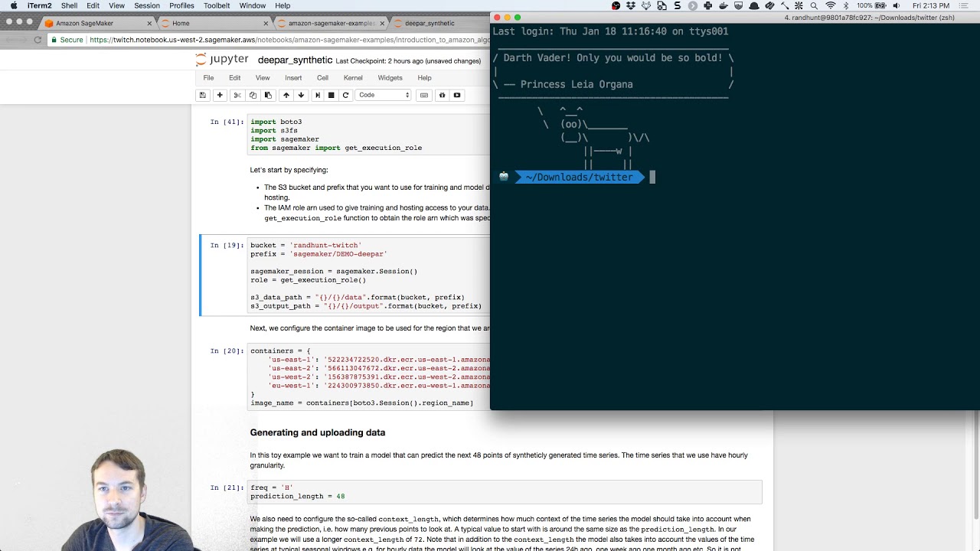980x551 pixels.
Task: Open Jupyter Edit menu
Action: tap(234, 77)
